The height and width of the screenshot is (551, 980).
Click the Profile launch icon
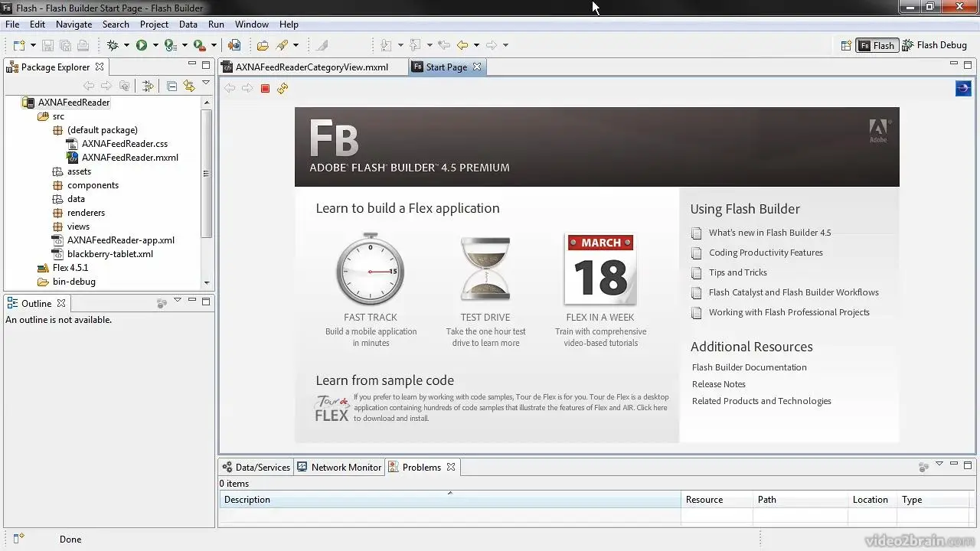pyautogui.click(x=170, y=45)
